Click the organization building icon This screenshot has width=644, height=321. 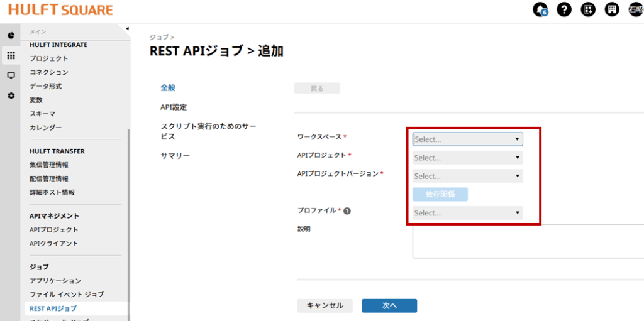(611, 9)
